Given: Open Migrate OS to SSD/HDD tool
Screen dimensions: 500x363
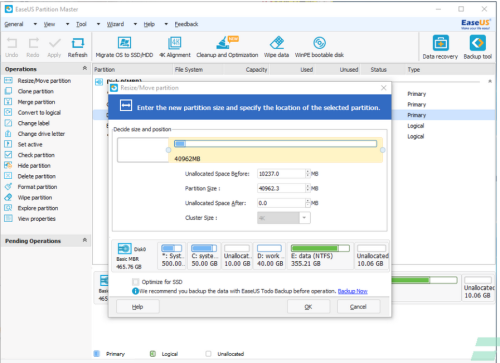Looking at the screenshot, I should (124, 47).
